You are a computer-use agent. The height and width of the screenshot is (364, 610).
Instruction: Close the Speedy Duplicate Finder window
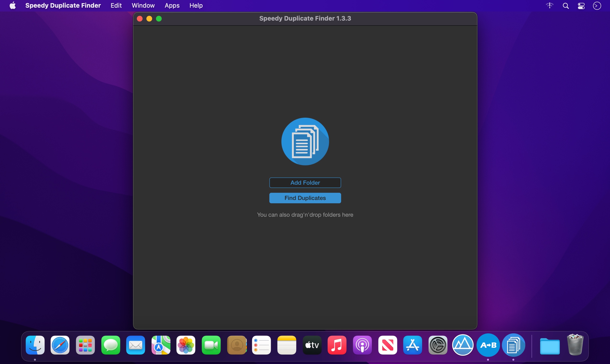(x=140, y=19)
